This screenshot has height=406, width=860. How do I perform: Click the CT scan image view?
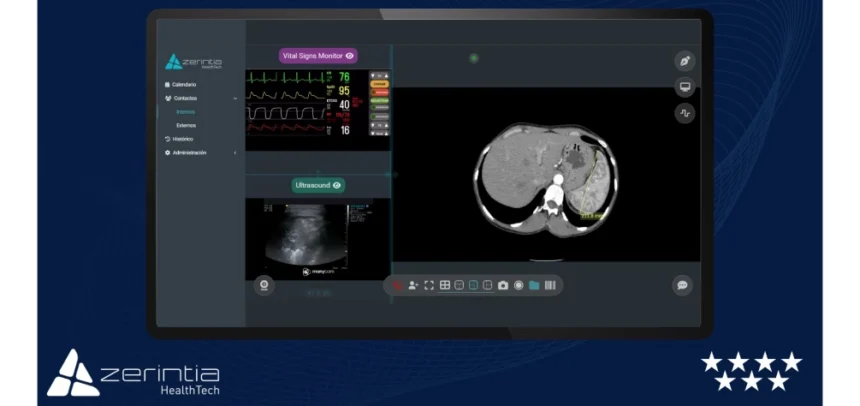(546, 175)
